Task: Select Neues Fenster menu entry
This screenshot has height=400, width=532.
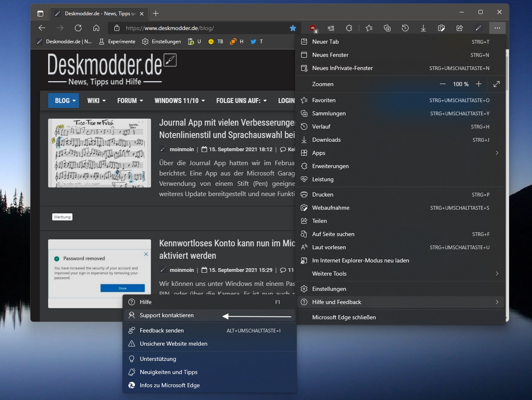Action: (x=400, y=55)
